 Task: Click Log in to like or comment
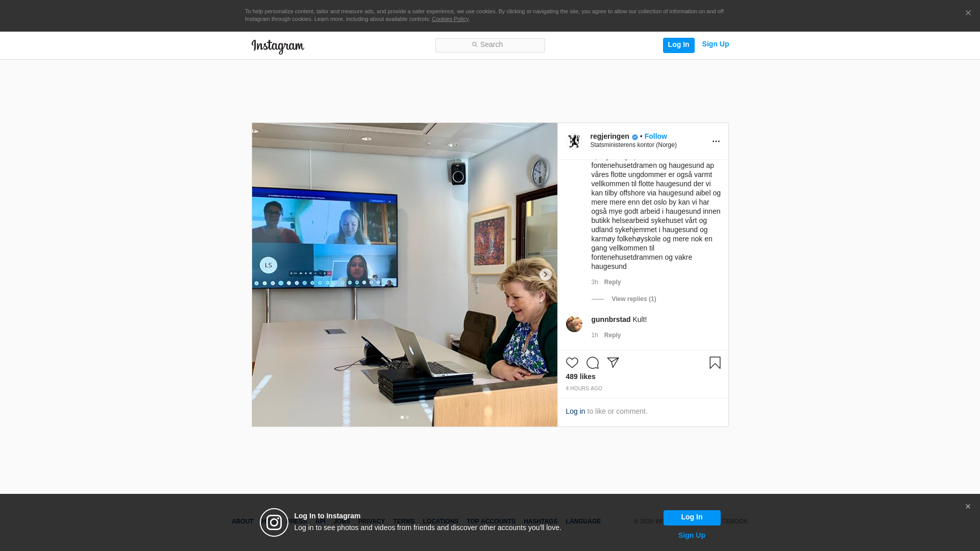(575, 411)
